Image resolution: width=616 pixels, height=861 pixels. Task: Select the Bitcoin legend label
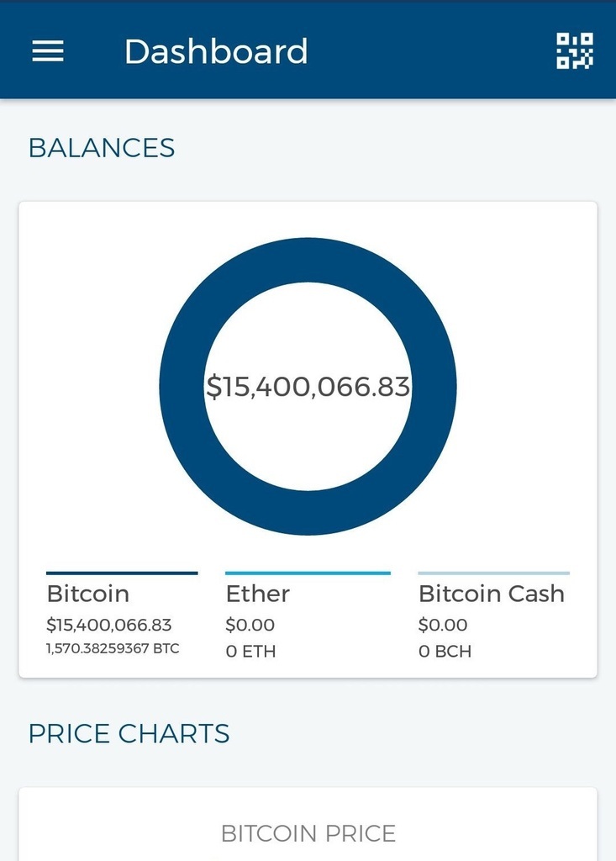pyautogui.click(x=88, y=594)
